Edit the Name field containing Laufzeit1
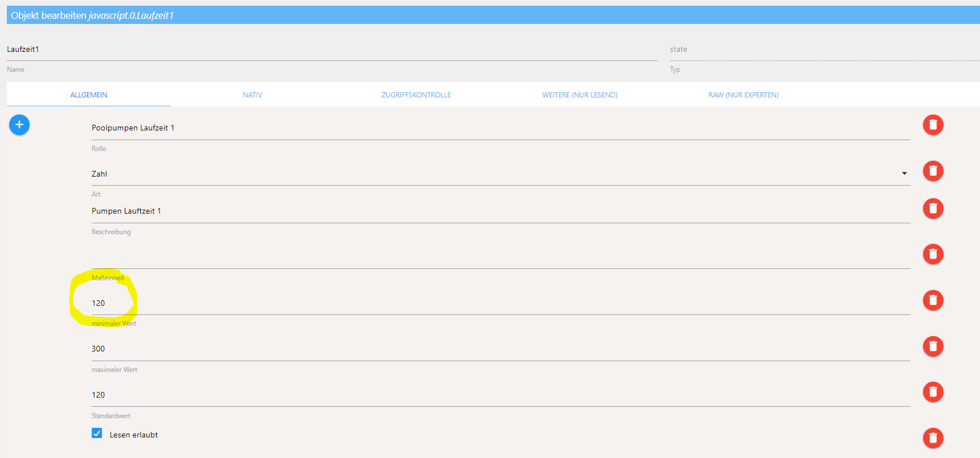 pyautogui.click(x=332, y=50)
